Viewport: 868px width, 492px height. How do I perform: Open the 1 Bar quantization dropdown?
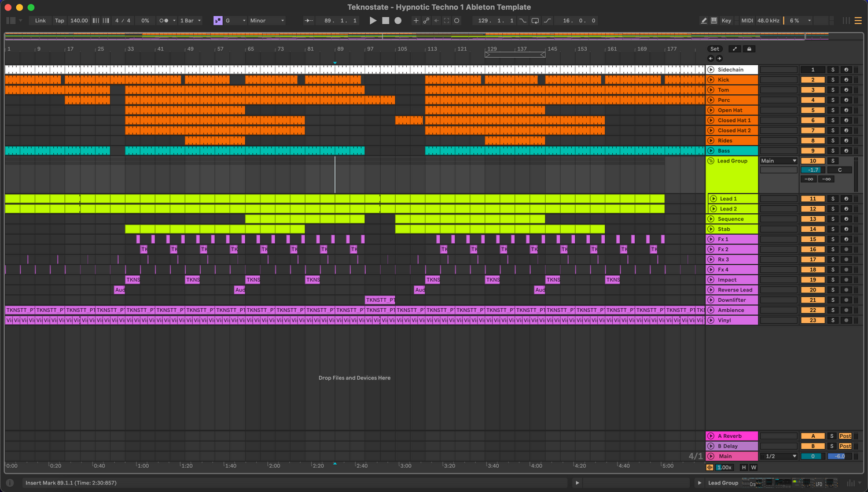point(190,20)
